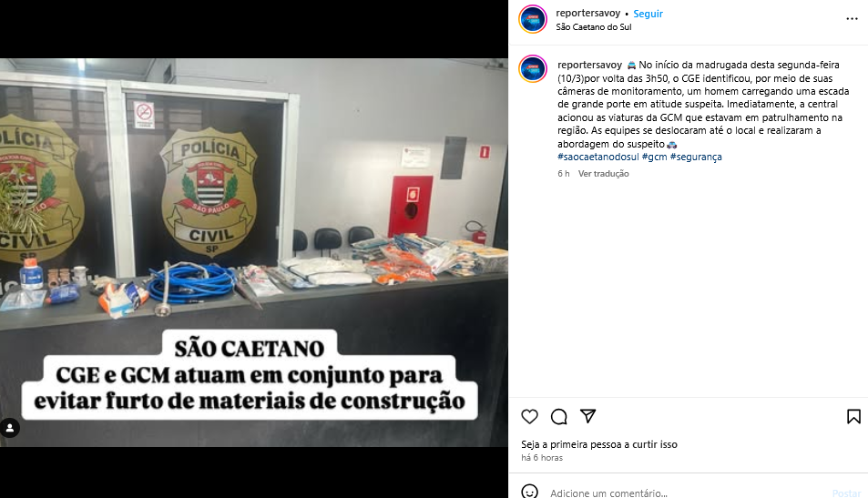Viewport: 868px width, 498px height.
Task: Click the Seguir follow button
Action: (x=648, y=14)
